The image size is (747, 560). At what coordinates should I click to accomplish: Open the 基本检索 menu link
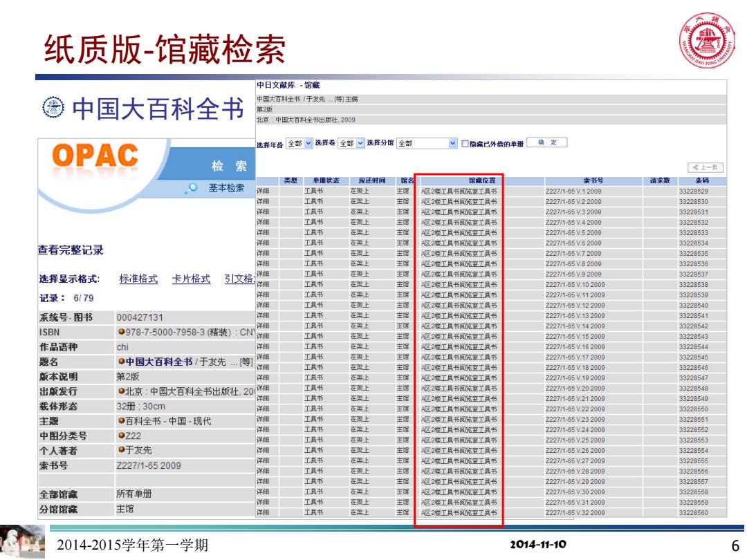coord(225,187)
